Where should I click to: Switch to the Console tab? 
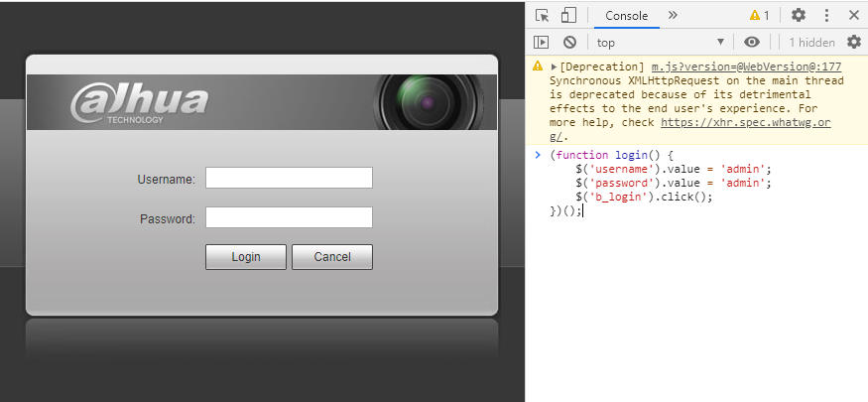pos(626,16)
